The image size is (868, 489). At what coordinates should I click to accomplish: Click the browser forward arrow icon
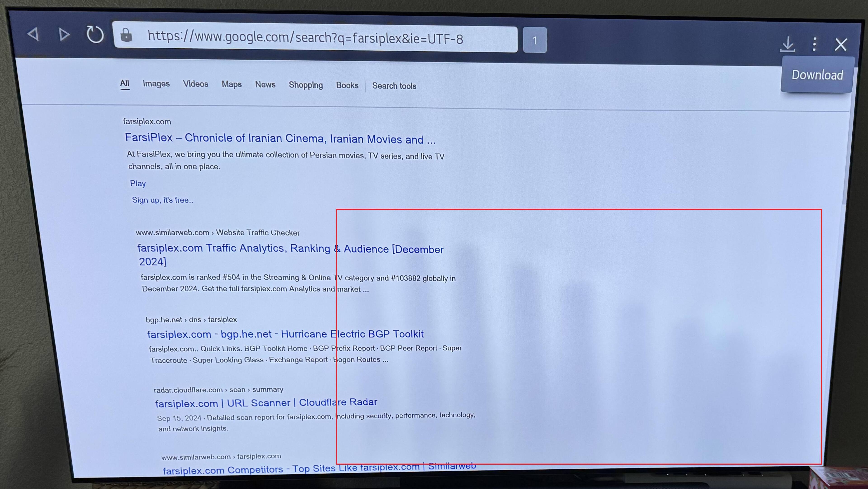(64, 34)
